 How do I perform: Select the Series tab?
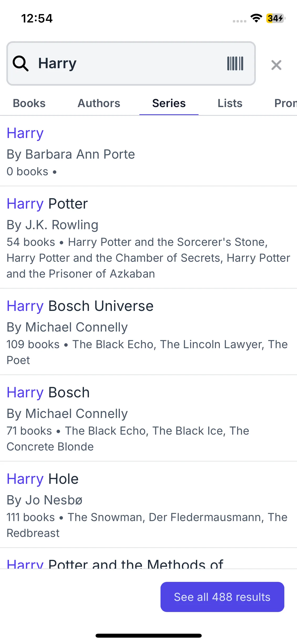coord(169,103)
